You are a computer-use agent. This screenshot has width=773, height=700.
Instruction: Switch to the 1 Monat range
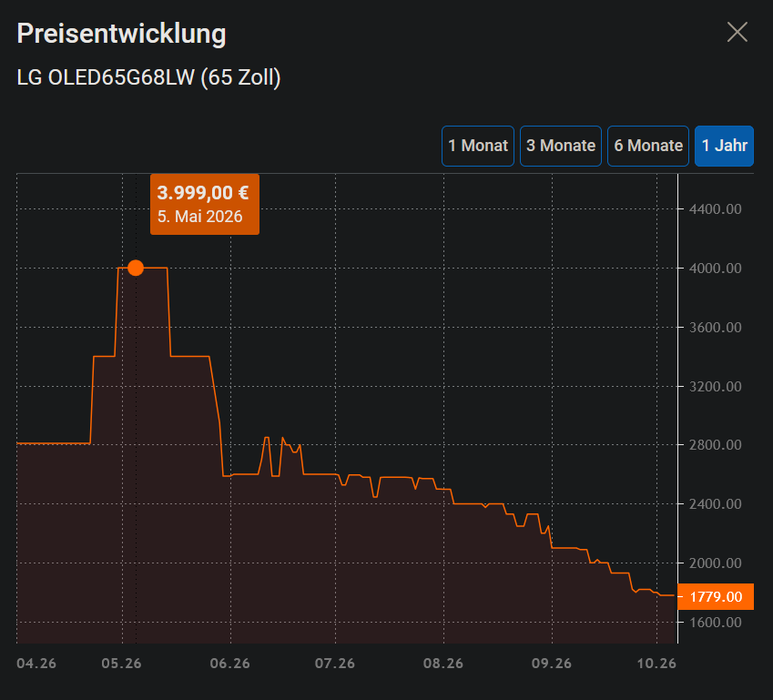pyautogui.click(x=478, y=146)
